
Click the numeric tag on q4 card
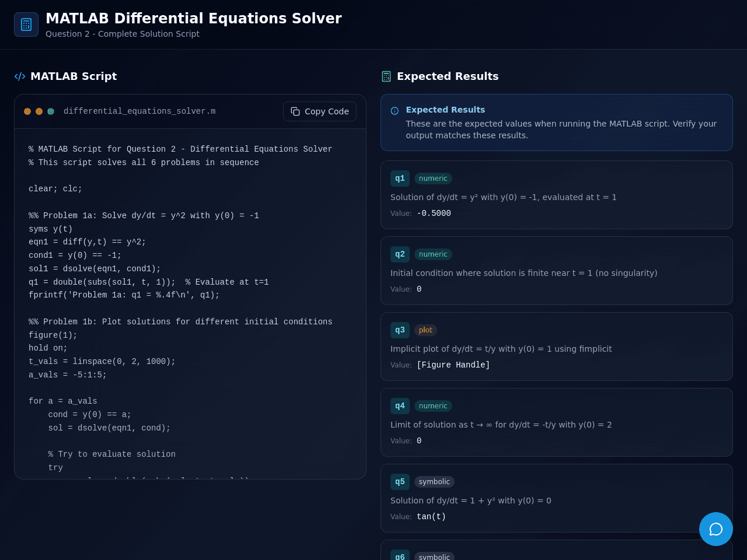[433, 406]
